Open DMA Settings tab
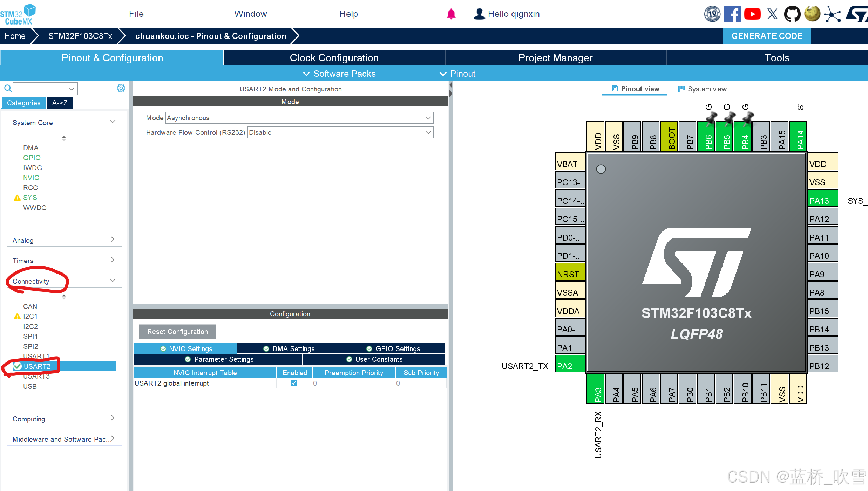The width and height of the screenshot is (868, 491). pos(289,349)
